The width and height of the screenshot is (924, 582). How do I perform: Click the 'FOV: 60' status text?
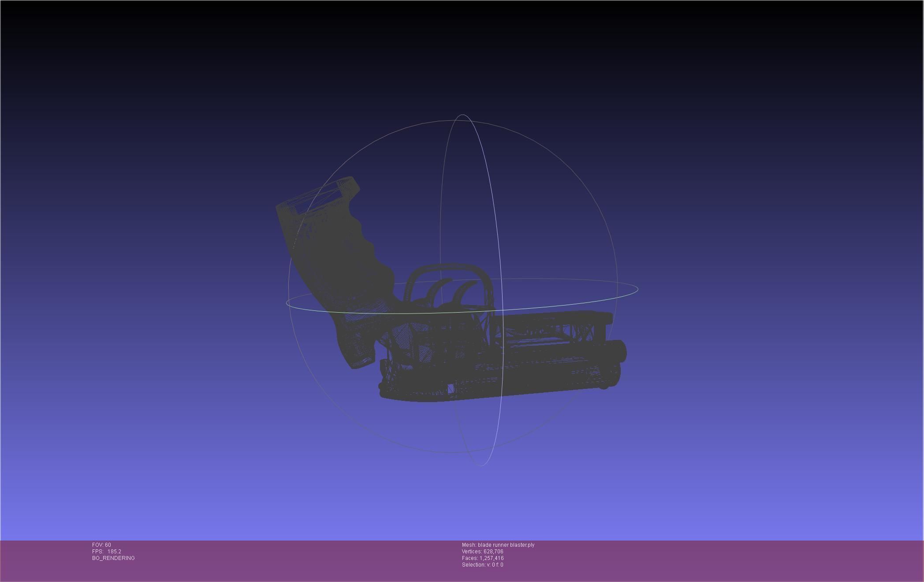101,545
